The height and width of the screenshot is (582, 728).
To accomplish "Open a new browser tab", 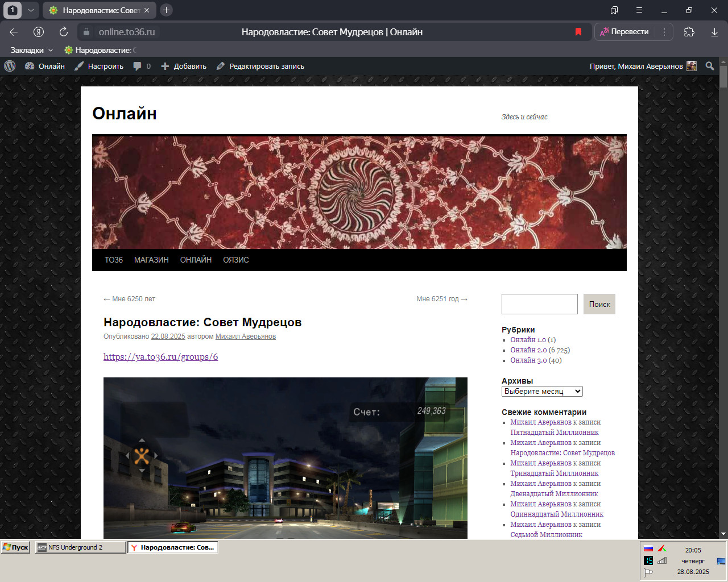I will click(x=166, y=10).
